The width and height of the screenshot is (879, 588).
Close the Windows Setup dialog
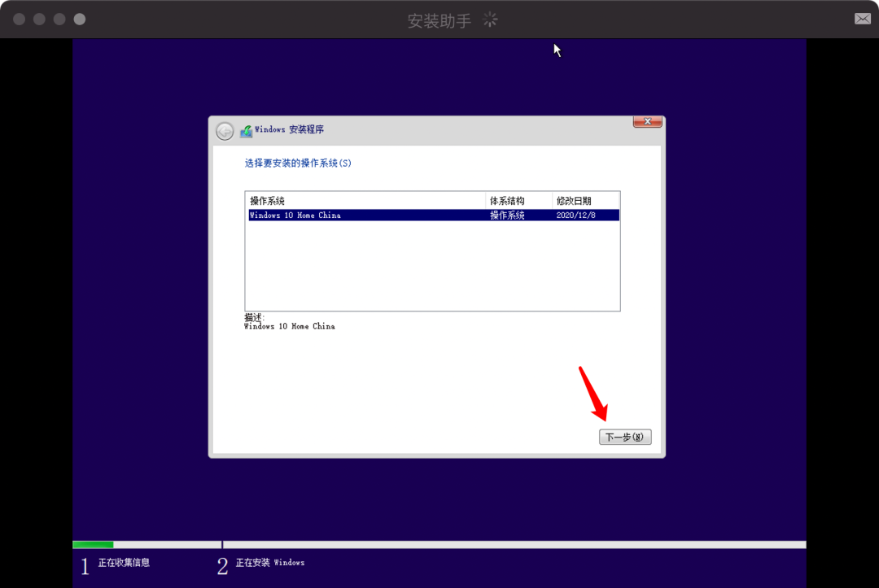pos(648,121)
